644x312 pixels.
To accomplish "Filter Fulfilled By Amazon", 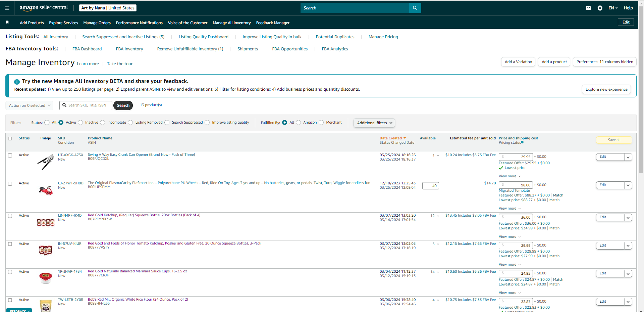I will (299, 123).
